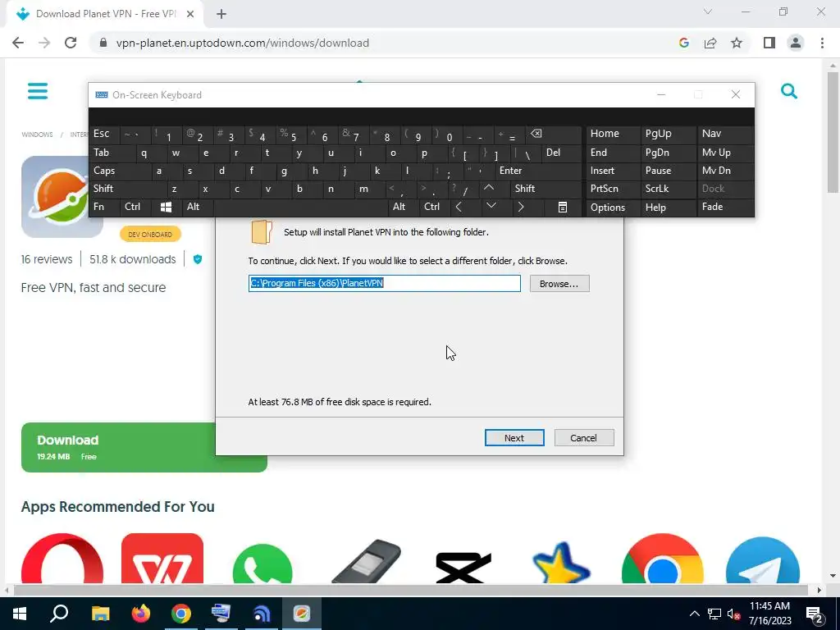Open the Uptodown hamburger menu
Image resolution: width=840 pixels, height=630 pixels.
[x=38, y=91]
